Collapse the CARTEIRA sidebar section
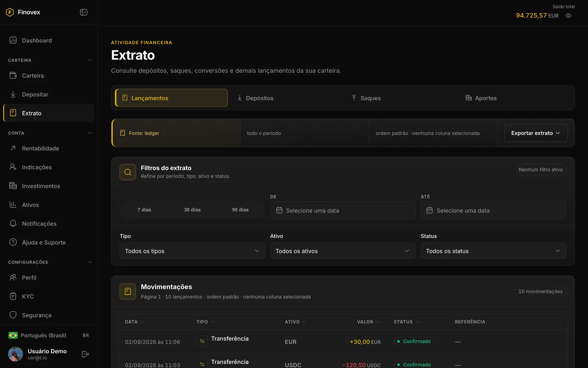 point(90,60)
